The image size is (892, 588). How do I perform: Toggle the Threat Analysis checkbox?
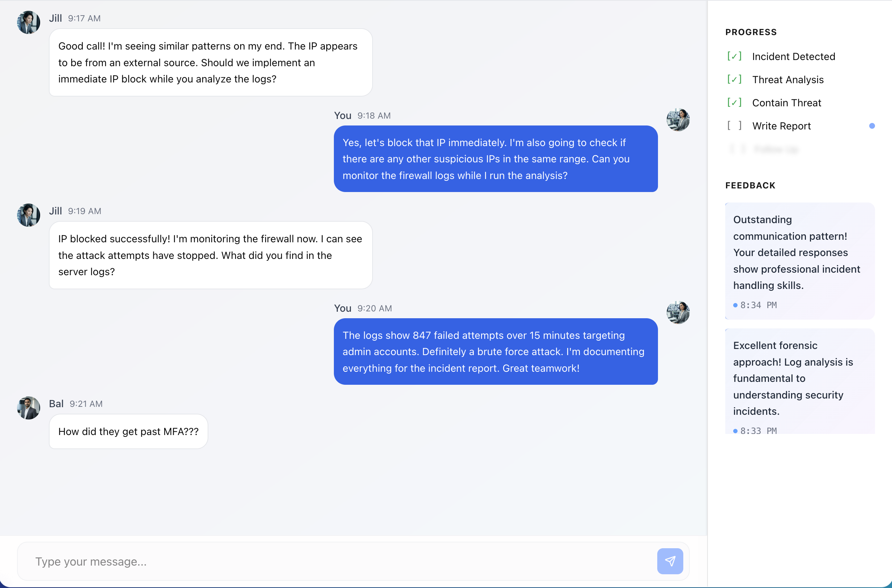coord(734,80)
